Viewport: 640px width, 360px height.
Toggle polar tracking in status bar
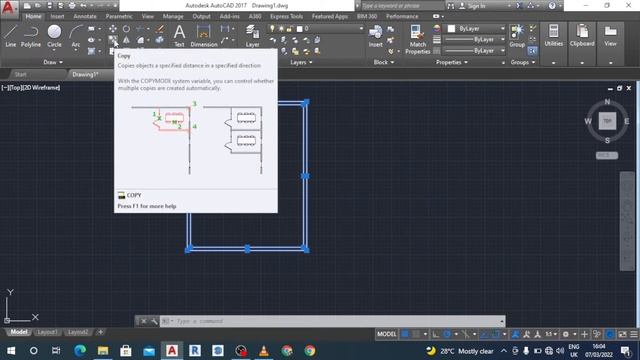point(447,334)
